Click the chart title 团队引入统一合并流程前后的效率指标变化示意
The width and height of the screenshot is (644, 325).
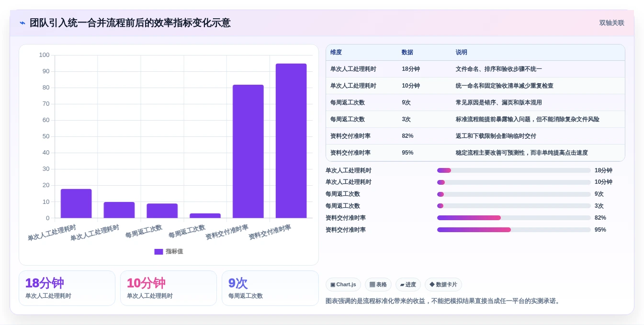(x=130, y=23)
